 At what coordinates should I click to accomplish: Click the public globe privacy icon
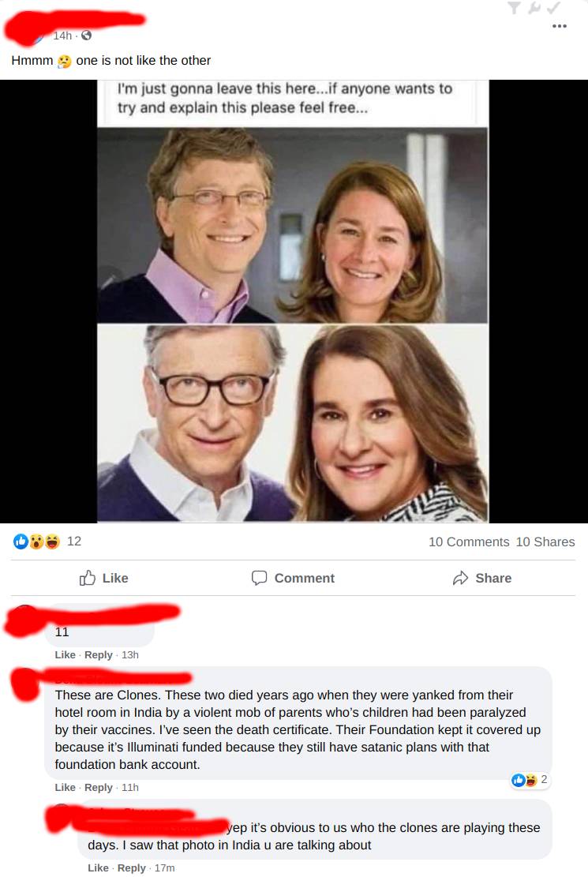[x=86, y=36]
